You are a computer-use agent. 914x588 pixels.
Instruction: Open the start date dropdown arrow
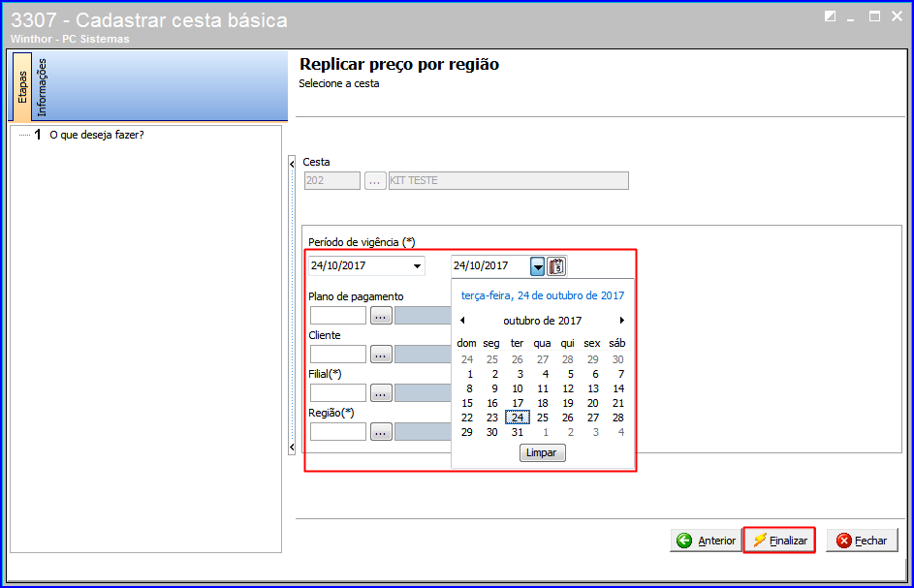(417, 266)
